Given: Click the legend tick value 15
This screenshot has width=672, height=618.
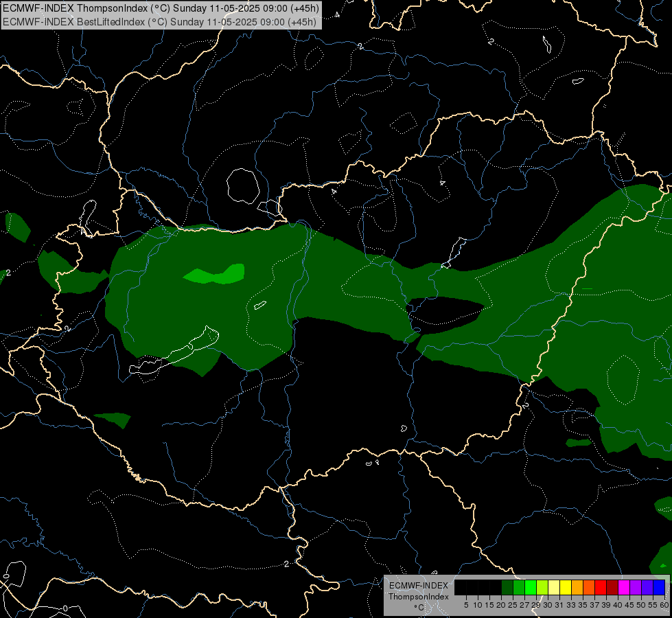Looking at the screenshot, I should [489, 605].
